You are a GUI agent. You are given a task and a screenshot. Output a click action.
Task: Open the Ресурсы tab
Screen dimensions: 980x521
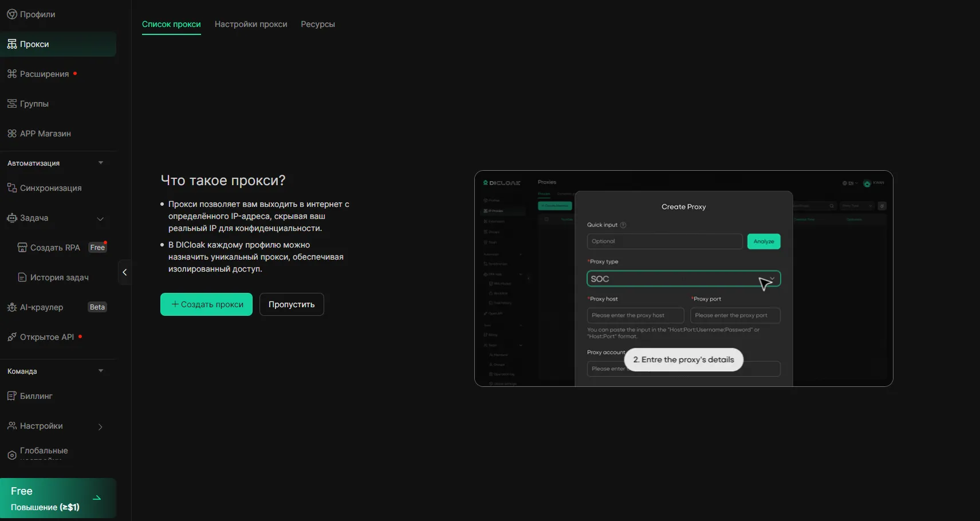click(x=318, y=24)
